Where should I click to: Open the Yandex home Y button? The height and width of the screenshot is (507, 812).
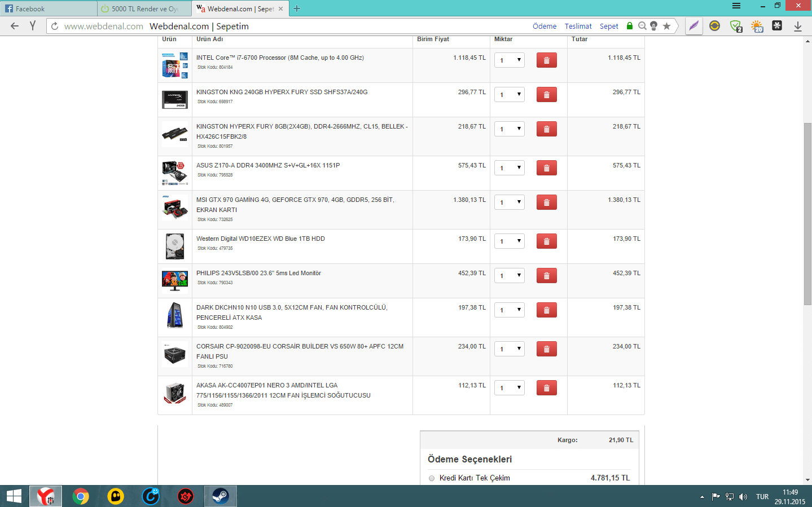(33, 26)
